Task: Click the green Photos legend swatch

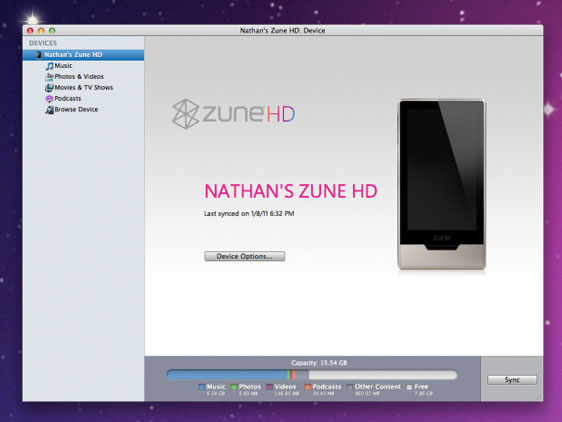Action: pos(234,387)
